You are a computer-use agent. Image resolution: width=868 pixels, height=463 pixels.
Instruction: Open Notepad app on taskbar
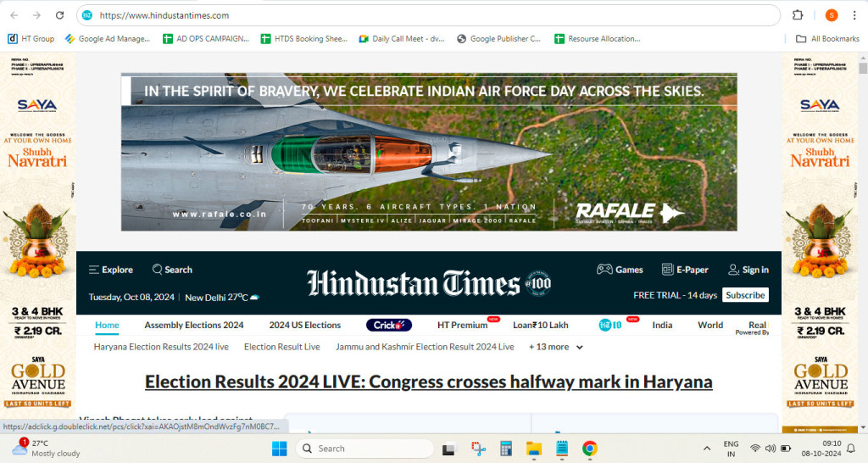coord(562,449)
